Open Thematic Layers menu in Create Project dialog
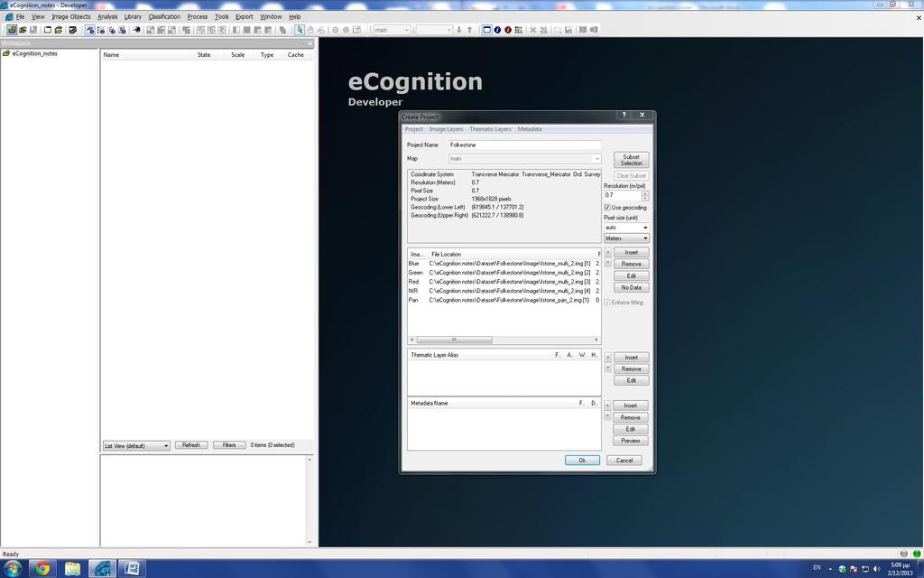This screenshot has height=578, width=924. [x=490, y=129]
